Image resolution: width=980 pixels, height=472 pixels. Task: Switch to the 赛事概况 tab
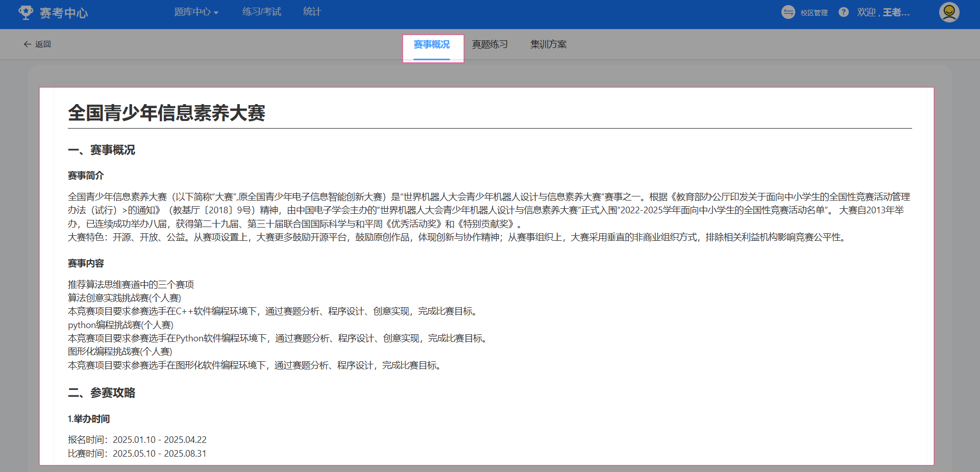432,45
